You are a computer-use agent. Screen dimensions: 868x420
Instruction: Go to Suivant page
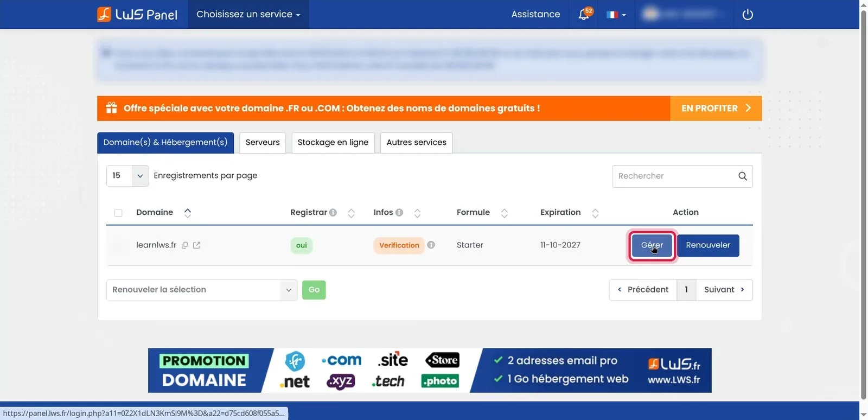pos(724,290)
